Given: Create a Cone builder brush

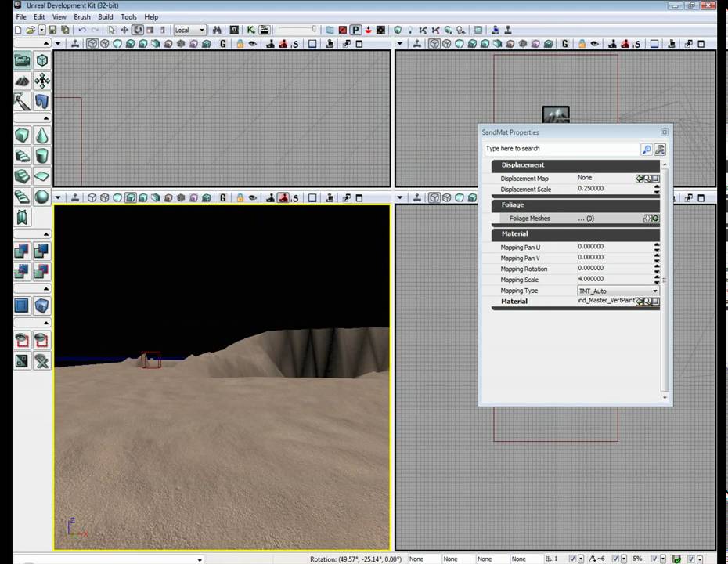Looking at the screenshot, I should click(x=42, y=136).
